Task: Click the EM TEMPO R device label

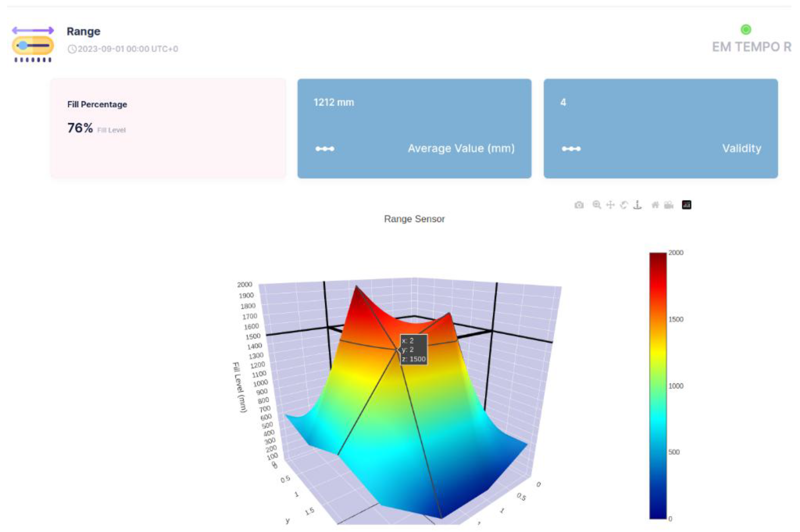Action: [752, 47]
